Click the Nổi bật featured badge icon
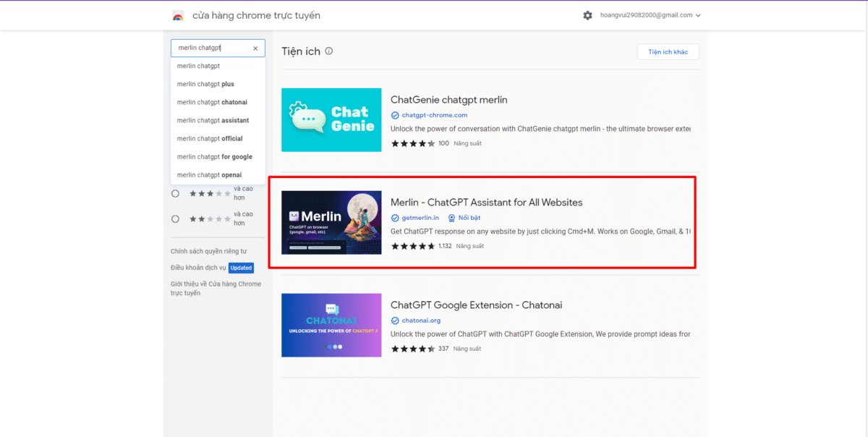 point(451,218)
